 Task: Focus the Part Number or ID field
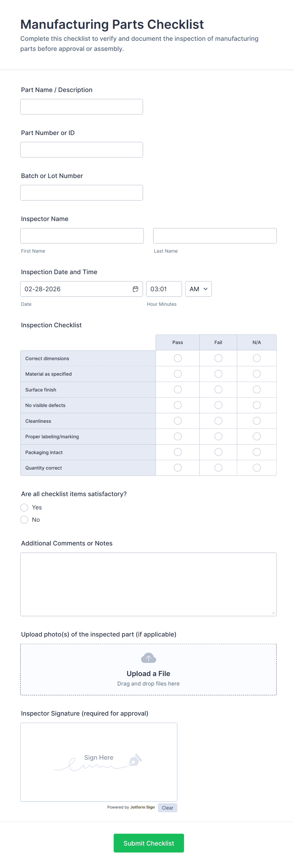(82, 150)
